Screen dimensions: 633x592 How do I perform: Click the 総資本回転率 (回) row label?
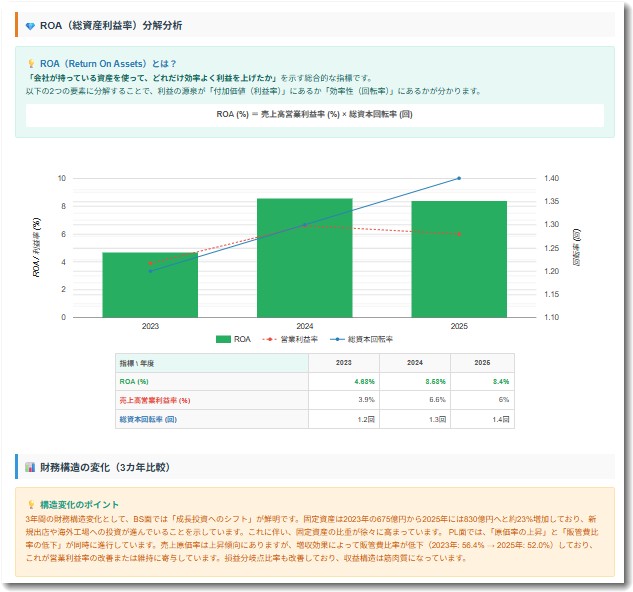click(x=148, y=419)
